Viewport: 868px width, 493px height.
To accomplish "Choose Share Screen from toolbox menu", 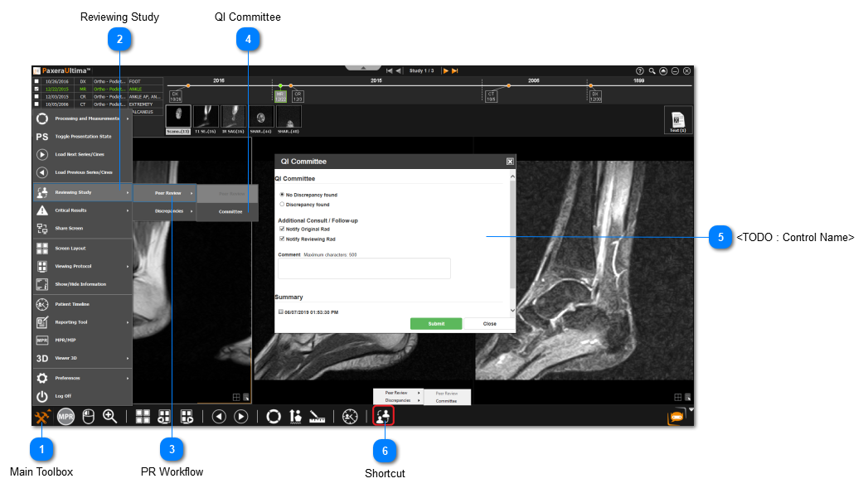I will (x=82, y=229).
